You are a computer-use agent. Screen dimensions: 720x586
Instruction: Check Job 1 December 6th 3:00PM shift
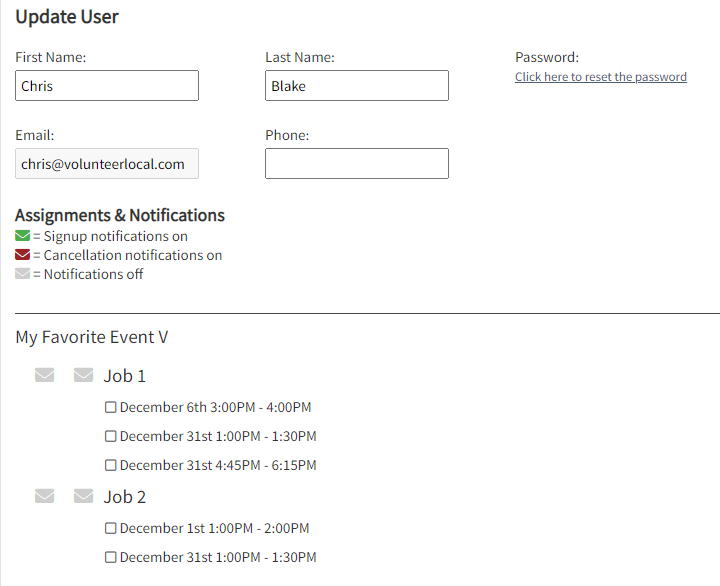tap(110, 407)
